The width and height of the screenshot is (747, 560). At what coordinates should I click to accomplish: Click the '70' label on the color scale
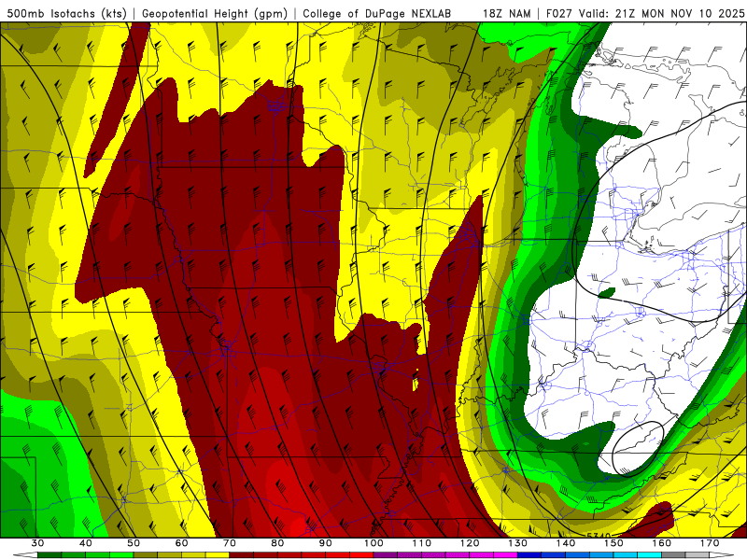coord(229,543)
